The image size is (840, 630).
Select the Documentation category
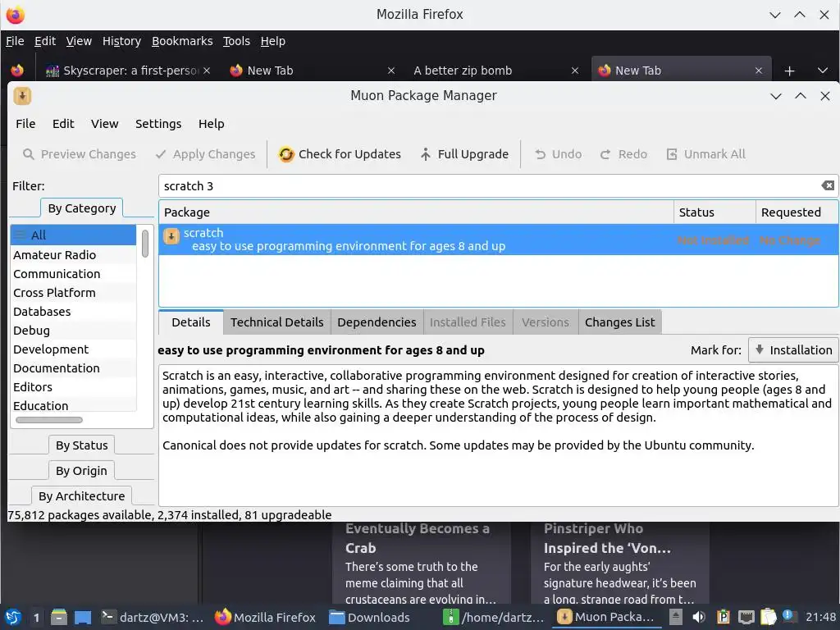[x=73, y=368]
